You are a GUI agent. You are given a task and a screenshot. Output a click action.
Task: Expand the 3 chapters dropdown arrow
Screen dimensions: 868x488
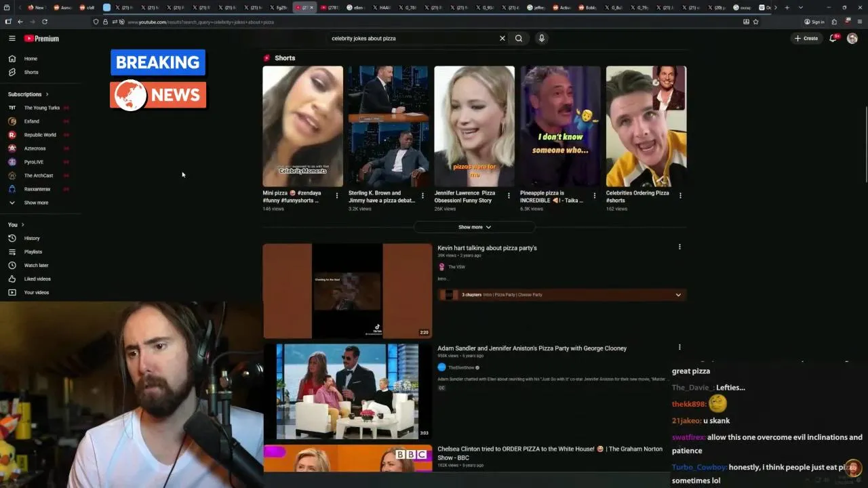(x=678, y=295)
